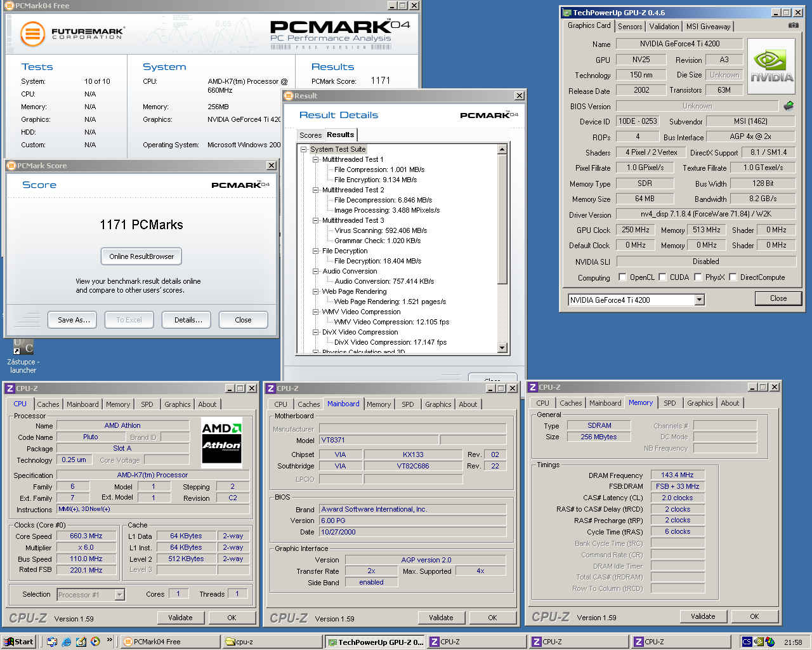This screenshot has width=812, height=650.
Task: Select File Compression: 1.001 MB/s row
Action: [379, 170]
